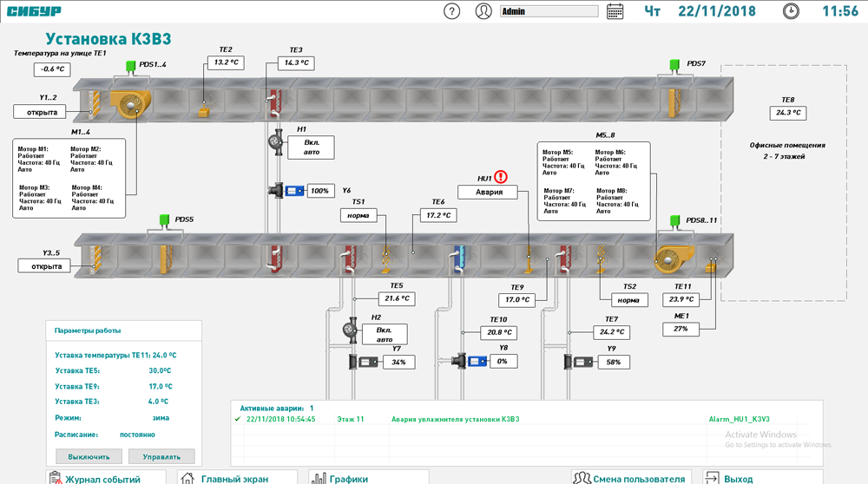Click the event log icon

pyautogui.click(x=56, y=478)
